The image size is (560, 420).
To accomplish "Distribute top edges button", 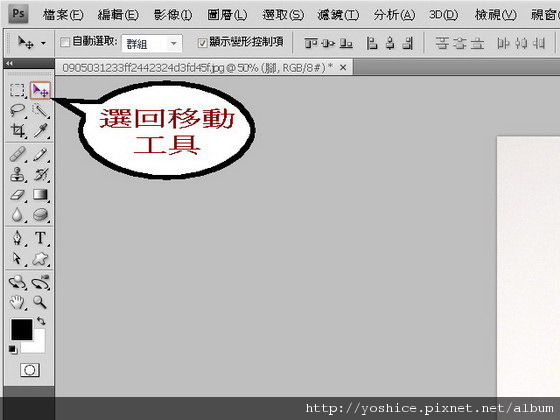I will click(442, 44).
